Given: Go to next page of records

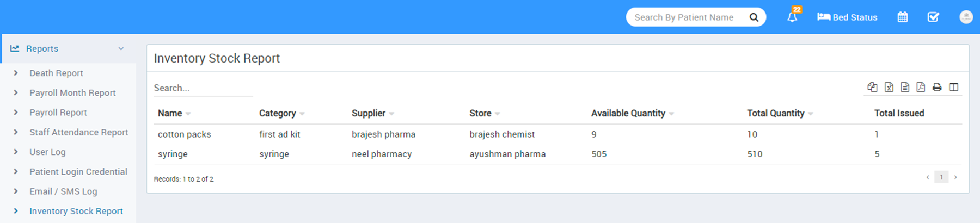Looking at the screenshot, I should pyautogui.click(x=955, y=177).
